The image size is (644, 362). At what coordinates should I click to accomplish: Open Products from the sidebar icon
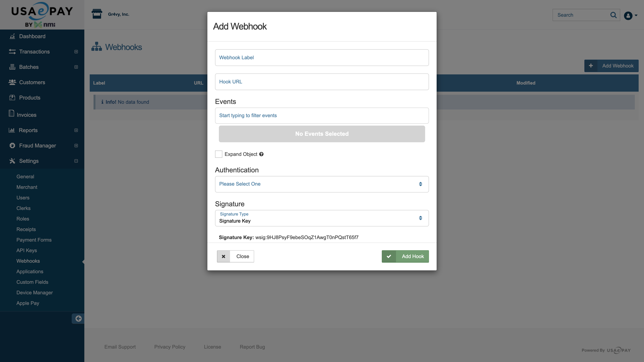[12, 98]
